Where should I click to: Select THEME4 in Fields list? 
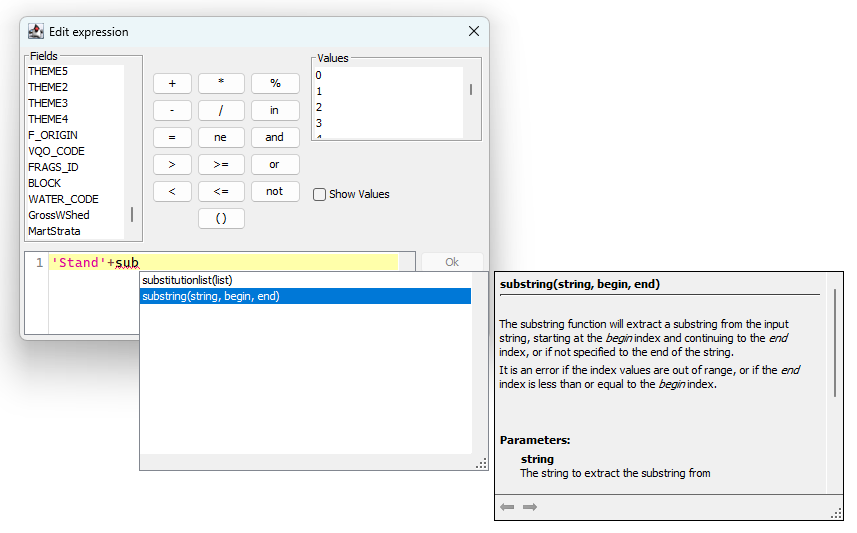point(75,119)
